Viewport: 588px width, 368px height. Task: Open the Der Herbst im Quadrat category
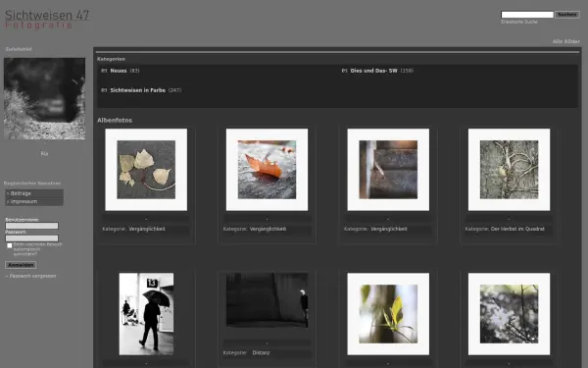click(x=517, y=229)
